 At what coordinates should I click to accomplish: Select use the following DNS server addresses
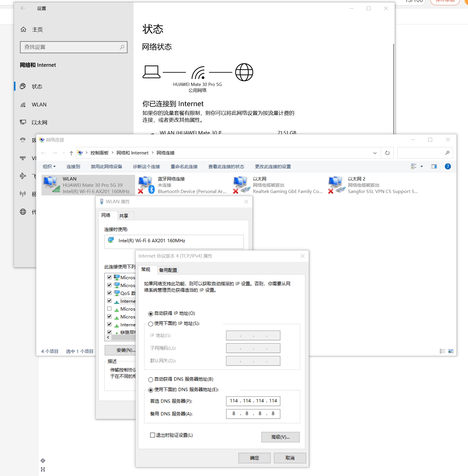[151, 390]
